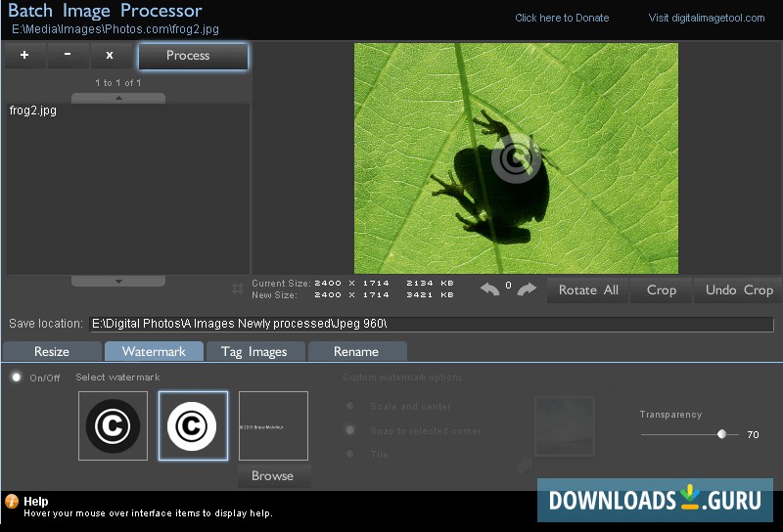Click the Help info icon
This screenshot has width=783, height=532.
point(12,501)
